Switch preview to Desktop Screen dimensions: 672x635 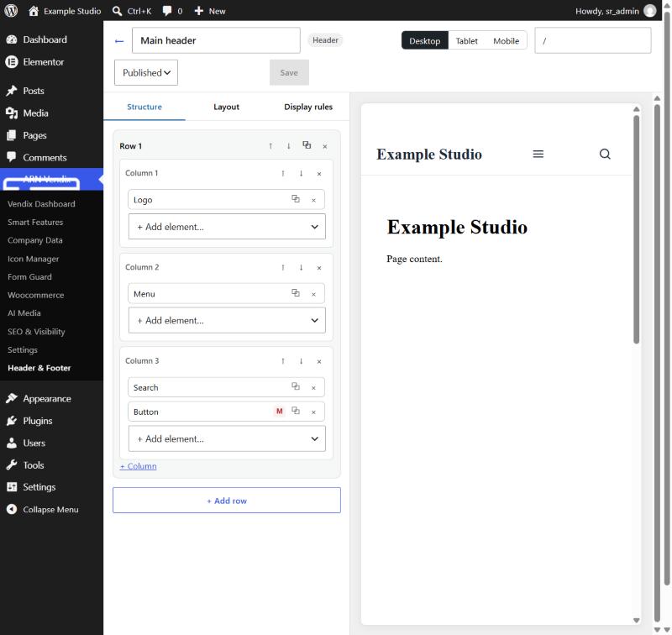[x=425, y=40]
